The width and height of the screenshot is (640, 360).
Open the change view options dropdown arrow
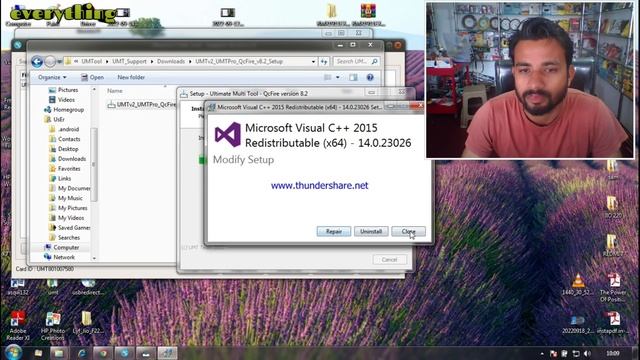click(x=338, y=77)
